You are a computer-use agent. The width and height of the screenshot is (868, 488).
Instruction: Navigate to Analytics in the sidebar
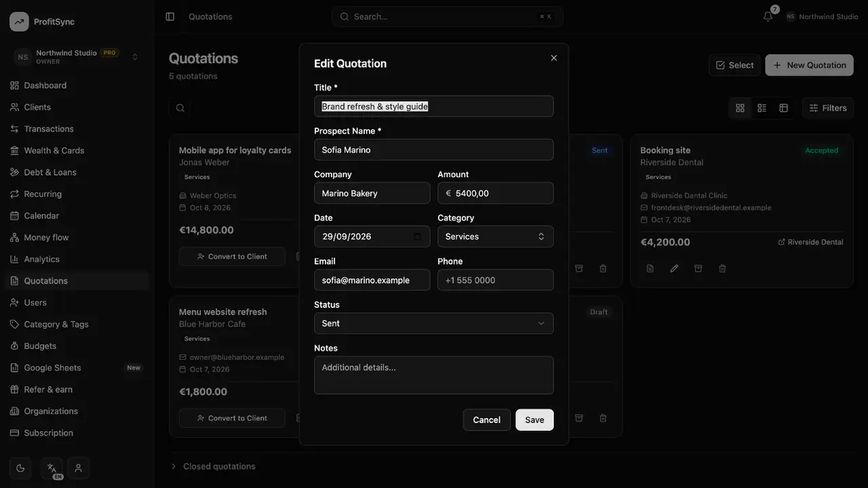click(x=77, y=259)
